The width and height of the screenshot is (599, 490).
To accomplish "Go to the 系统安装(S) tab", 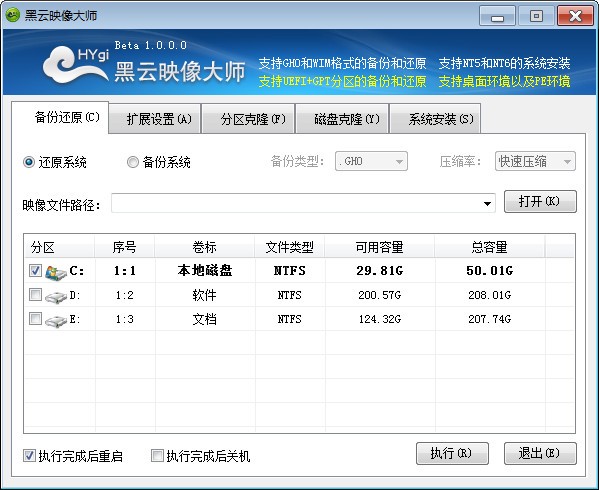I will point(435,119).
